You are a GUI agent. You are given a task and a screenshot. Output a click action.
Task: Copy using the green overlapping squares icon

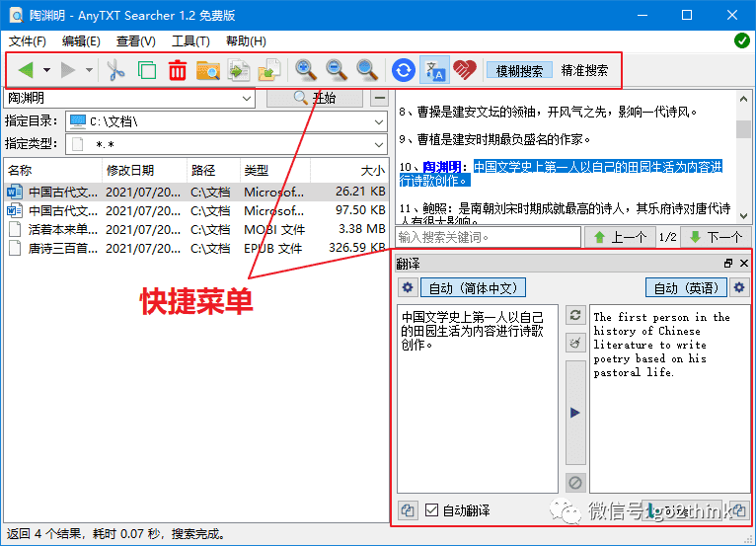(x=147, y=70)
